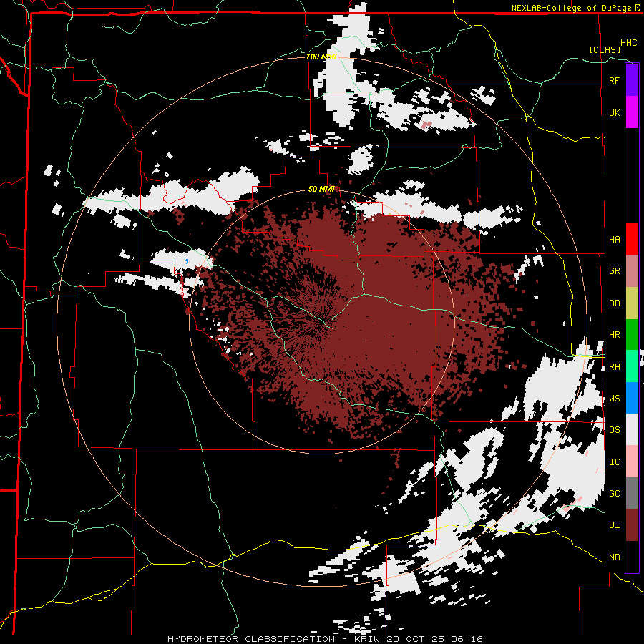Screen dimensions: 644x644
Task: Click the 100 NMI range ring label
Action: click(321, 57)
